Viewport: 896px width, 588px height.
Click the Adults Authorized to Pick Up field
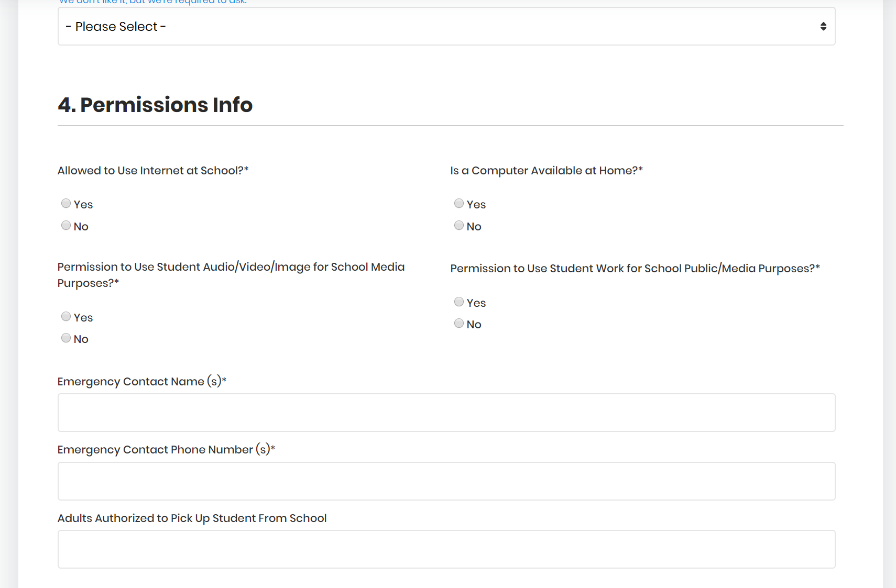pyautogui.click(x=446, y=549)
